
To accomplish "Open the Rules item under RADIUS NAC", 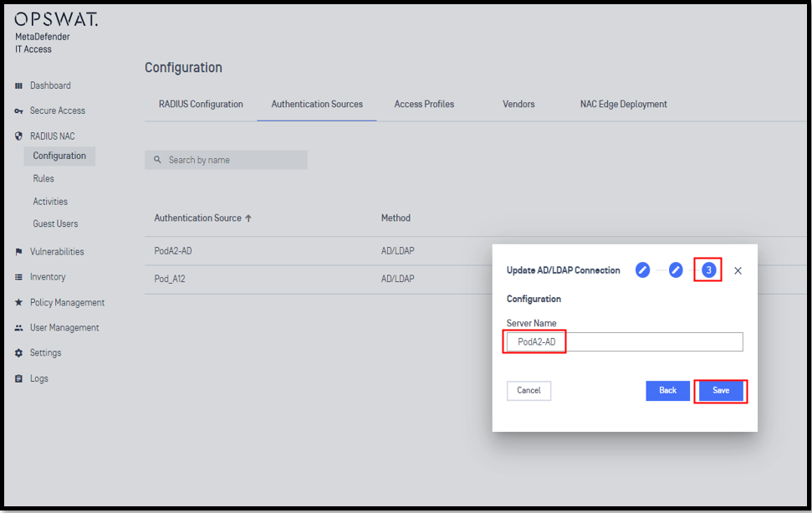I will tap(43, 178).
